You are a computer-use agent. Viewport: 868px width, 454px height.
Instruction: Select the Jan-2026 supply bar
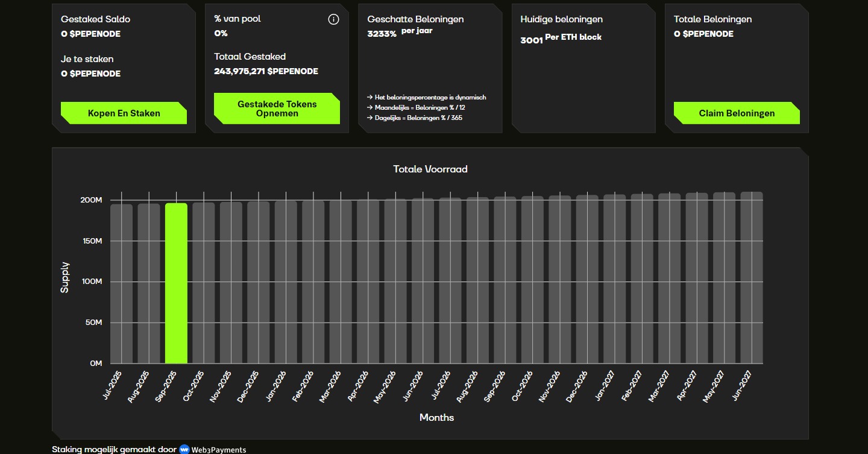[x=286, y=282]
